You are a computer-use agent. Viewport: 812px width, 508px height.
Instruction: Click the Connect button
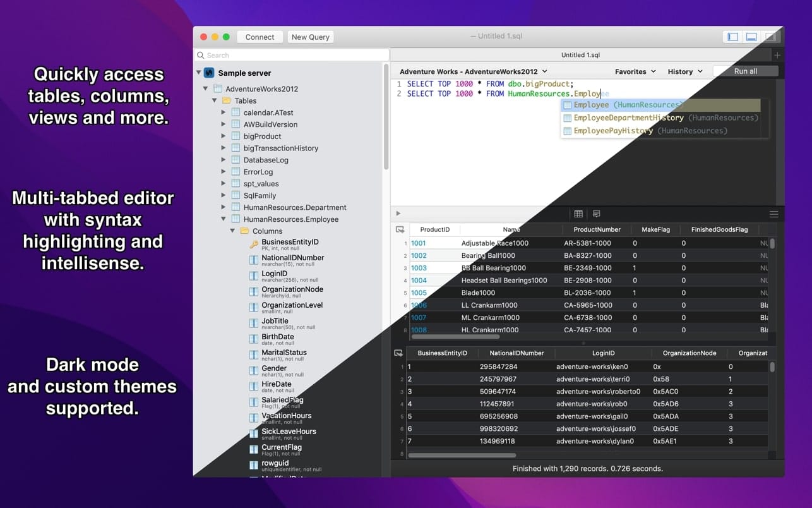point(260,37)
